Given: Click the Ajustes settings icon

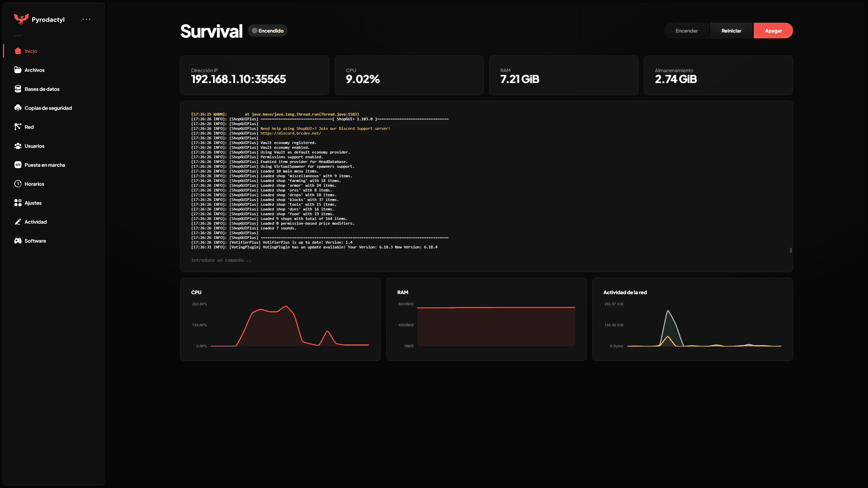Looking at the screenshot, I should click(x=18, y=203).
